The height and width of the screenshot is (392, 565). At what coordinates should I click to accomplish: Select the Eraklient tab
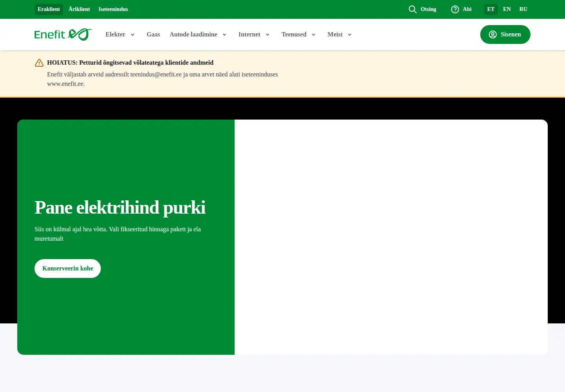tap(49, 9)
